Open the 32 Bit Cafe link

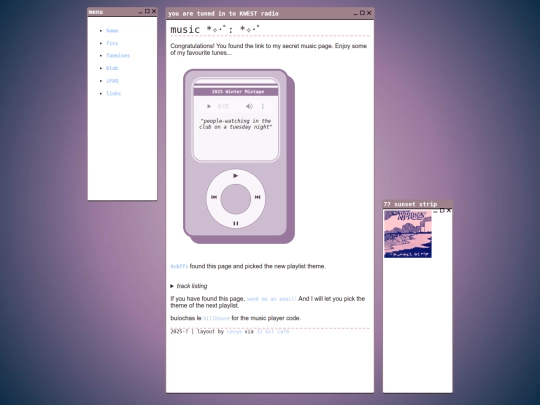coord(273,332)
